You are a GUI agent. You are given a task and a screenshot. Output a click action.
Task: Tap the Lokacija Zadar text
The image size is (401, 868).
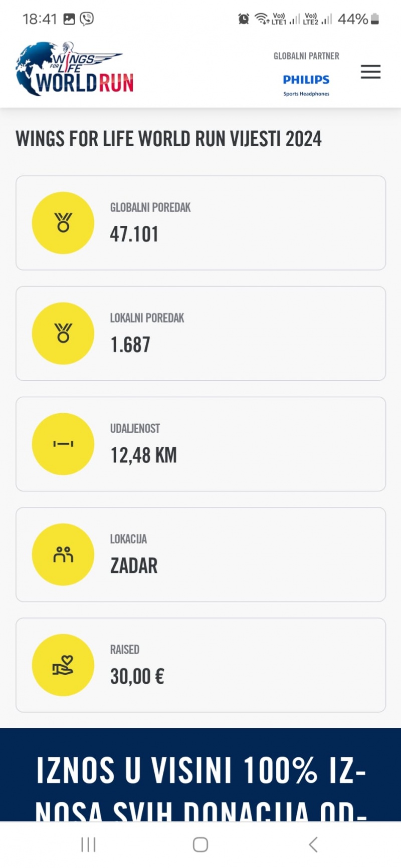pos(134,566)
